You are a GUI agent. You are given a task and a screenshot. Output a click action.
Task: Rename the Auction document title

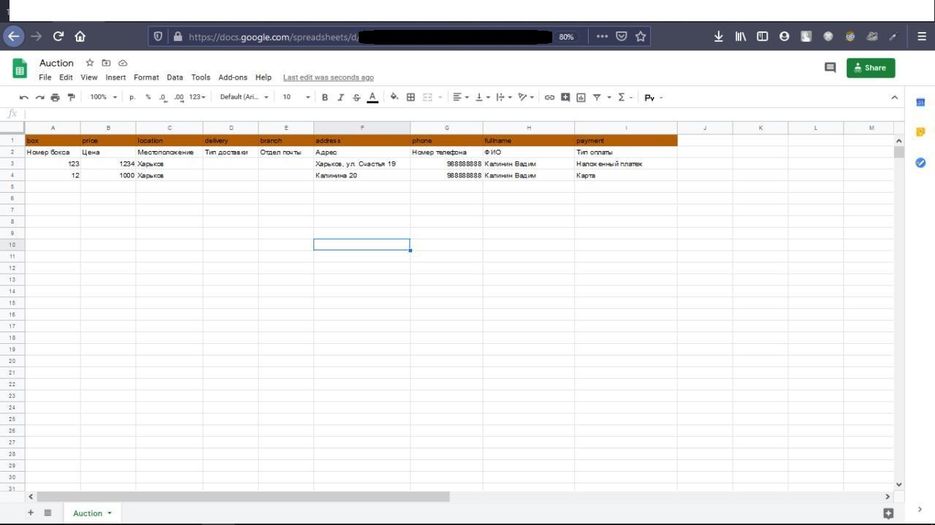coord(57,63)
